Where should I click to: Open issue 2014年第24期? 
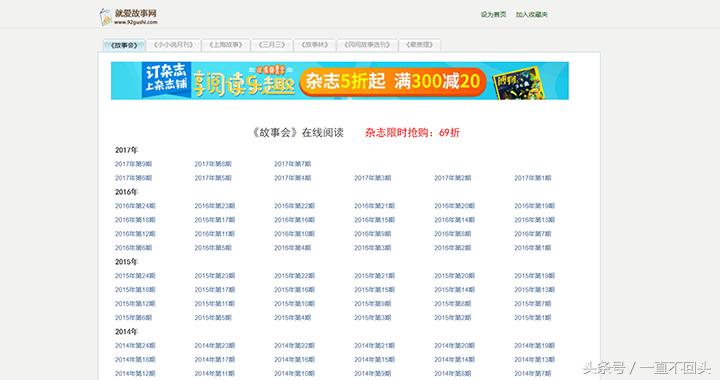pos(135,346)
